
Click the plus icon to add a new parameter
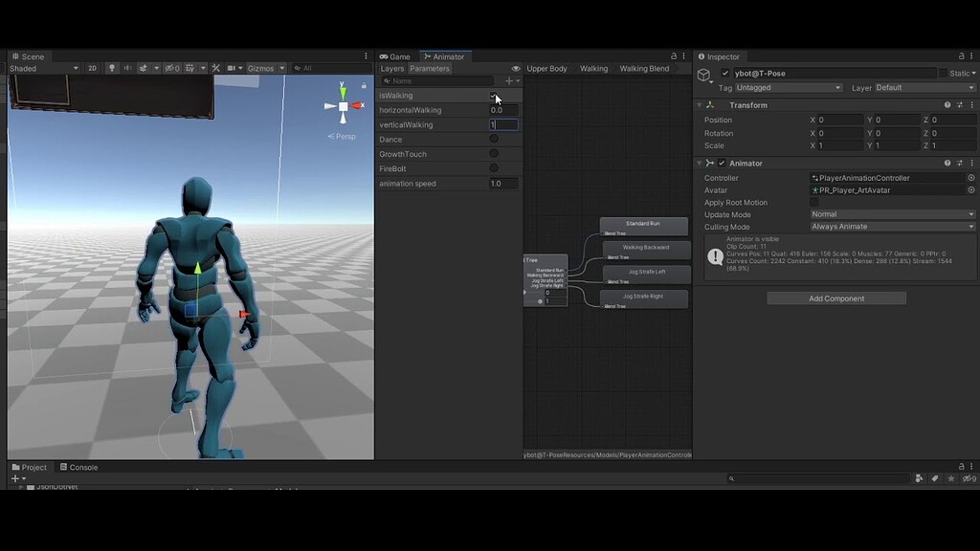tap(508, 80)
